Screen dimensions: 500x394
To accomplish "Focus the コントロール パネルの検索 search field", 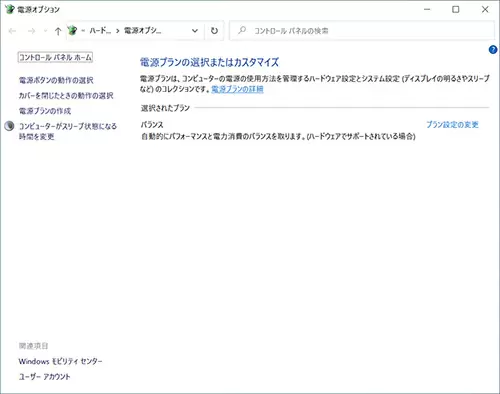I will pos(362,31).
